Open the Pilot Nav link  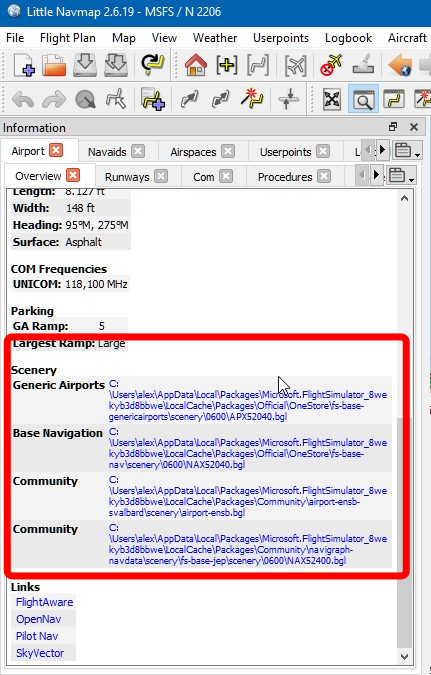(x=37, y=636)
